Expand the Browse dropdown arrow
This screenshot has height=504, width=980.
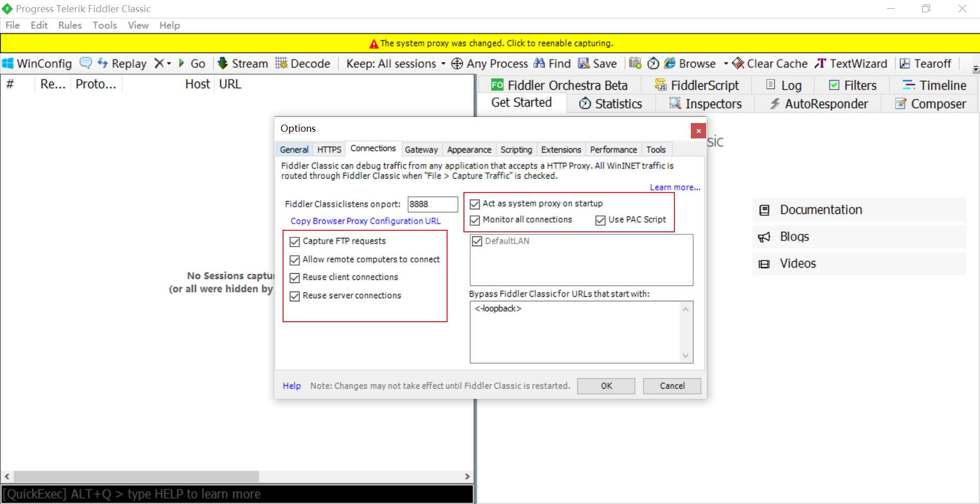coord(726,64)
